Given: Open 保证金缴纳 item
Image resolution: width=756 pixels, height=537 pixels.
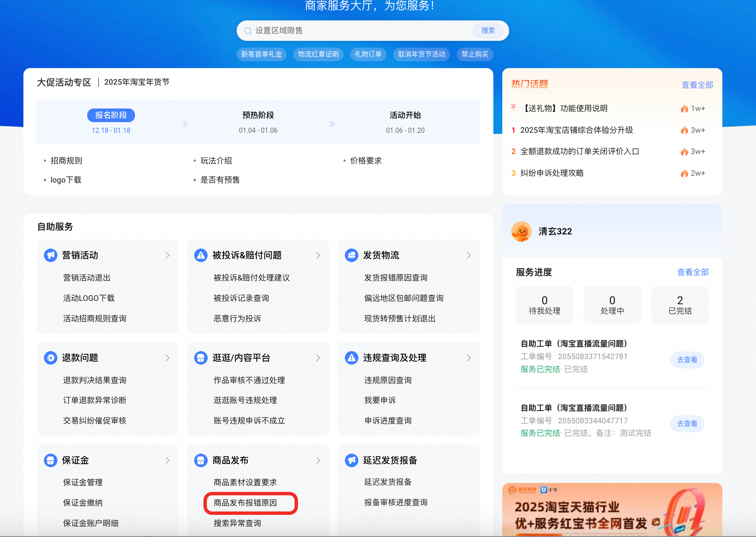Looking at the screenshot, I should click(x=83, y=503).
